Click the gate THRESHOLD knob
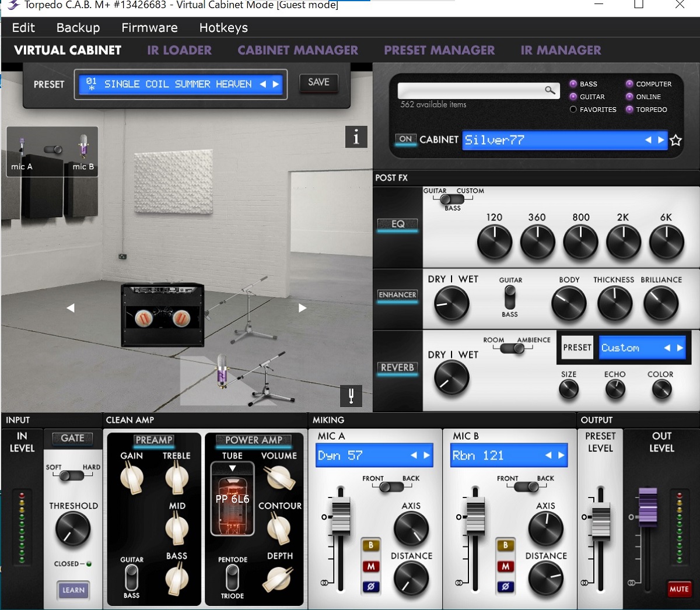The width and height of the screenshot is (700, 610). 73,530
